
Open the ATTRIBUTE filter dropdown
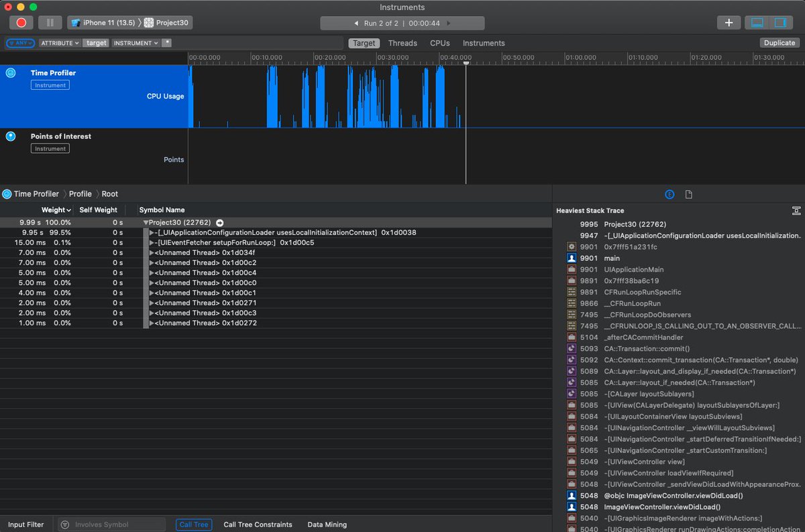[60, 43]
